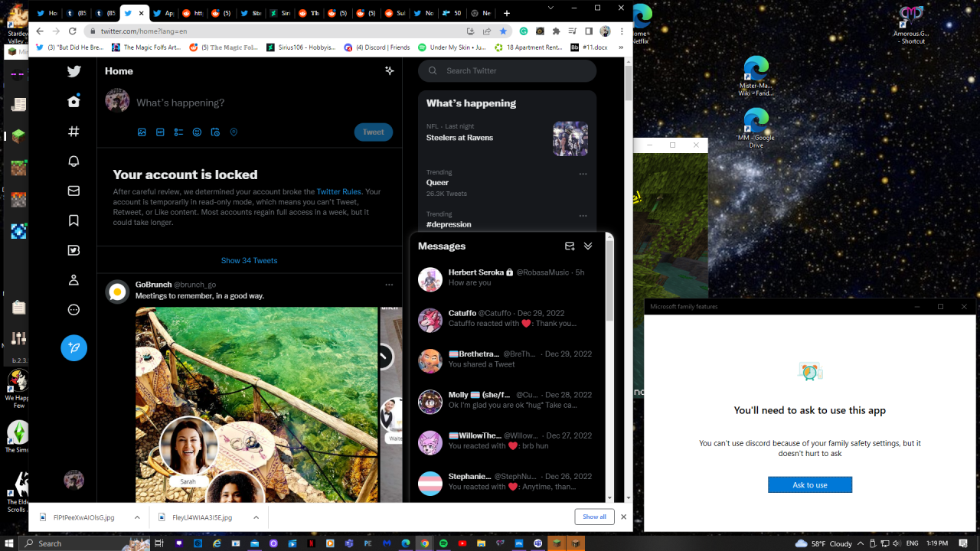Click the Messages panel scrollbar

[x=609, y=280]
